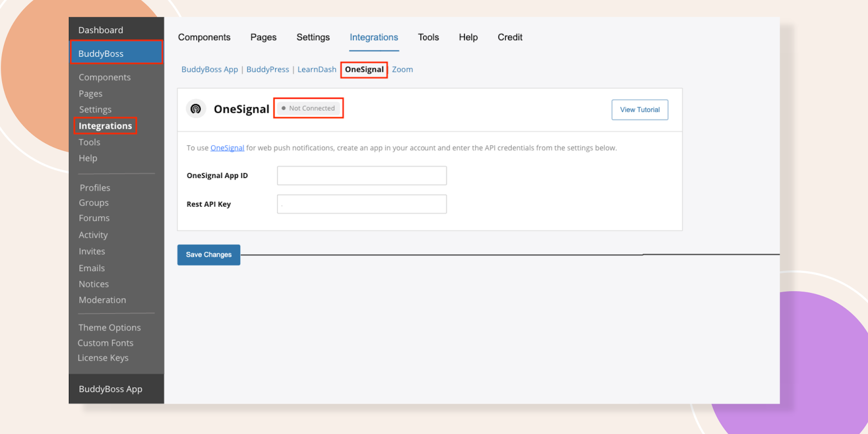Open Theme Options in the sidebar
The width and height of the screenshot is (868, 434).
click(x=109, y=328)
